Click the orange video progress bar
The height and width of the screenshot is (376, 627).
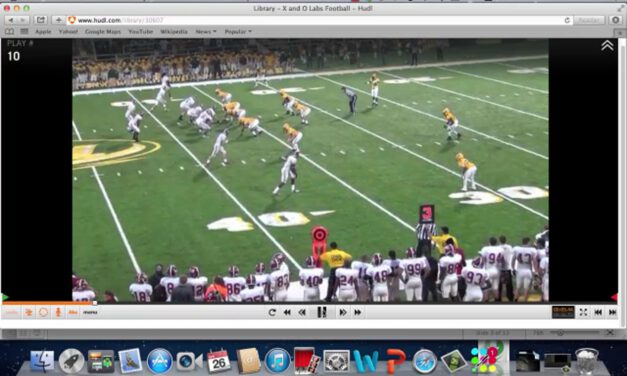coord(48,303)
